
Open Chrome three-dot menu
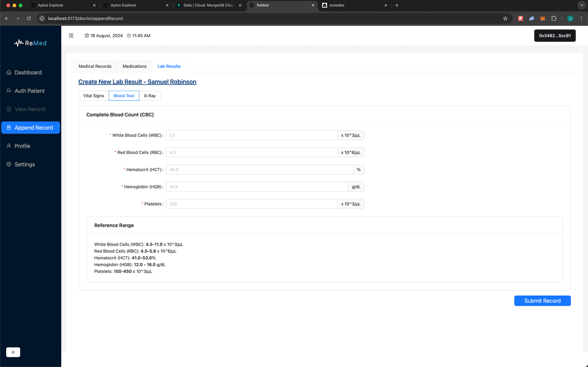[581, 18]
